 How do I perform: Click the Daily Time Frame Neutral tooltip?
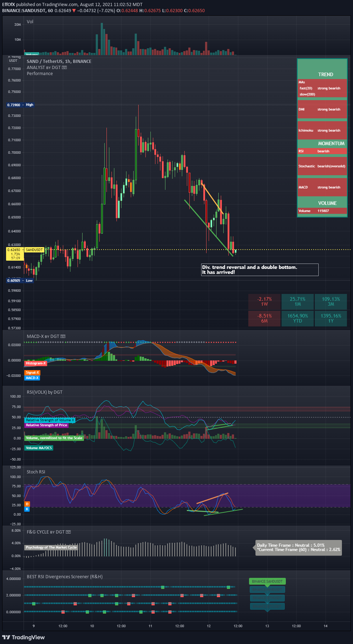coord(299,547)
